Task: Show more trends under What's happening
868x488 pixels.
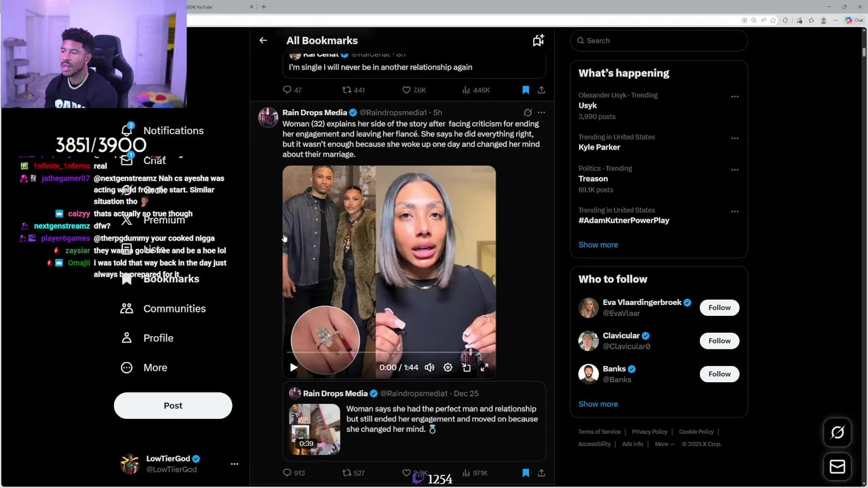Action: 598,245
